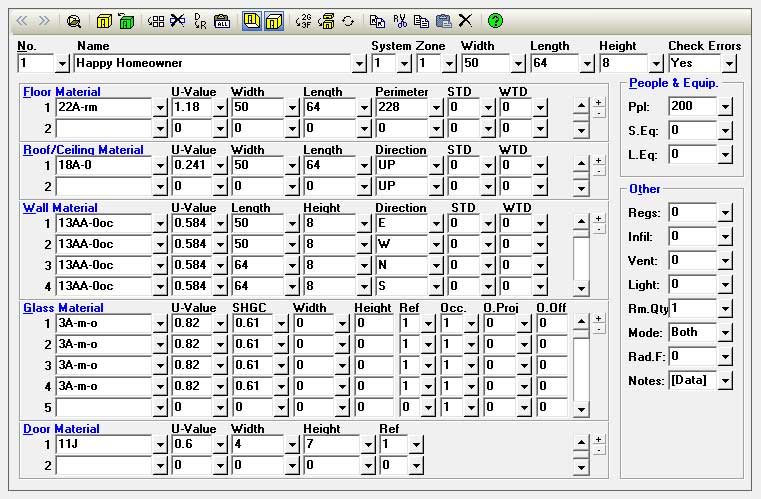This screenshot has width=761, height=499.
Task: Click the Name field Happy Homeowner
Action: coord(213,63)
